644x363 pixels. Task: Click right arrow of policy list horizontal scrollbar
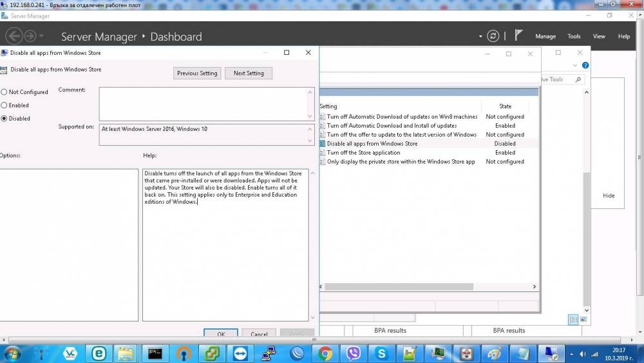[535, 286]
